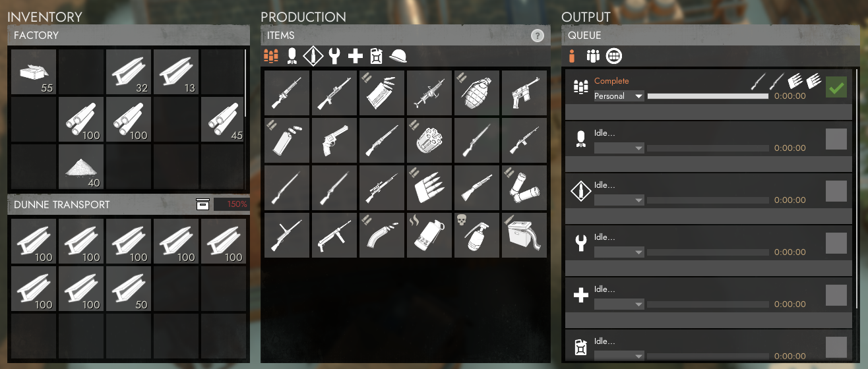Choose the revolver item for production
The width and height of the screenshot is (868, 369).
[334, 140]
